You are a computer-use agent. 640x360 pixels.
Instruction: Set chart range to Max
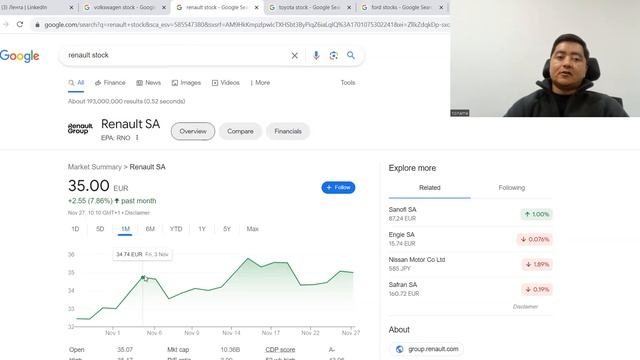pos(253,229)
